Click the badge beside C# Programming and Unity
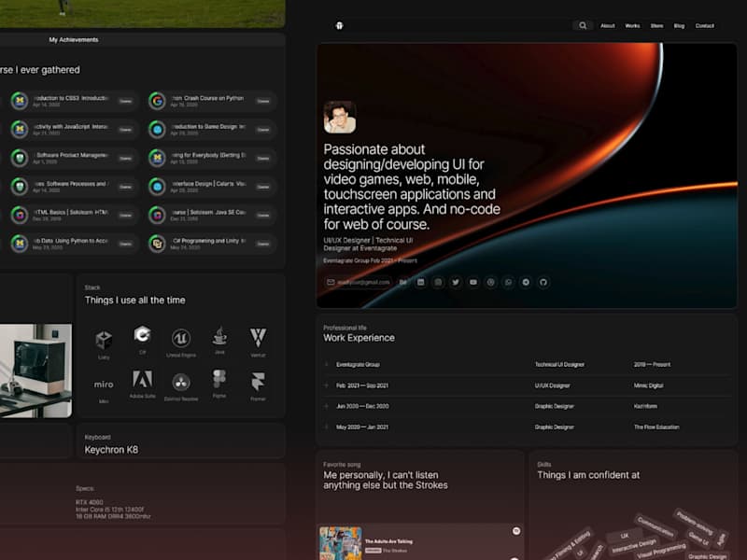The width and height of the screenshot is (747, 560). click(157, 244)
